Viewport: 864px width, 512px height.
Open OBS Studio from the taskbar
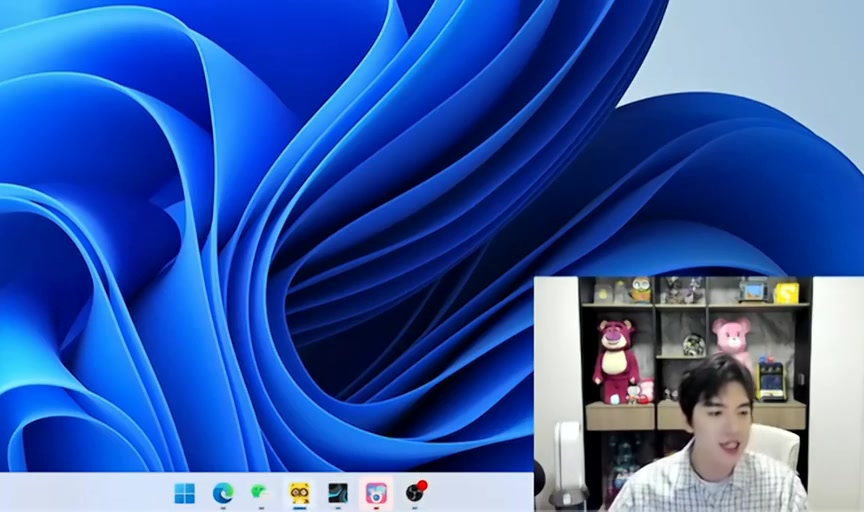click(414, 493)
